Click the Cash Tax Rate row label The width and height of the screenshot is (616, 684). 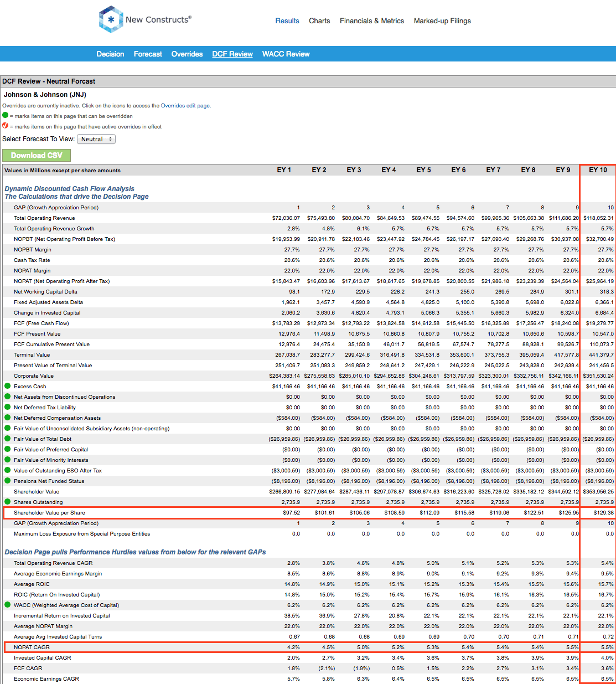click(32, 260)
